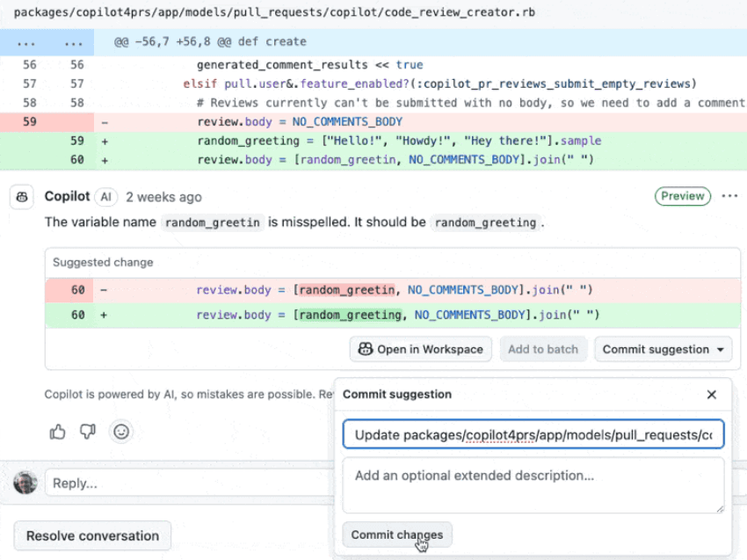
Task: Open the emoji reaction picker
Action: pyautogui.click(x=121, y=432)
